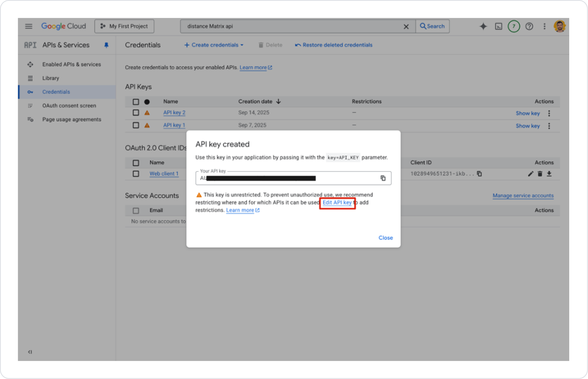Click the Edit API key link
This screenshot has width=588, height=379.
point(337,203)
